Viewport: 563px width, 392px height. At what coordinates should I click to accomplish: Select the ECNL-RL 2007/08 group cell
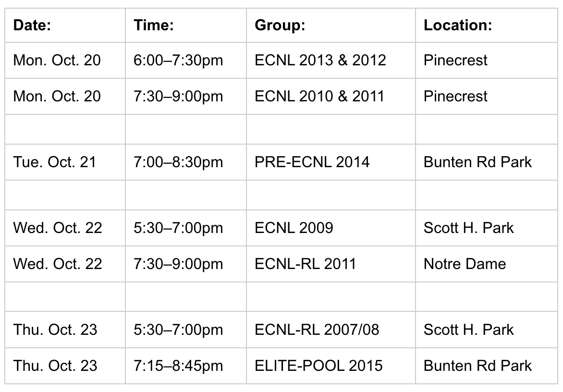317,330
